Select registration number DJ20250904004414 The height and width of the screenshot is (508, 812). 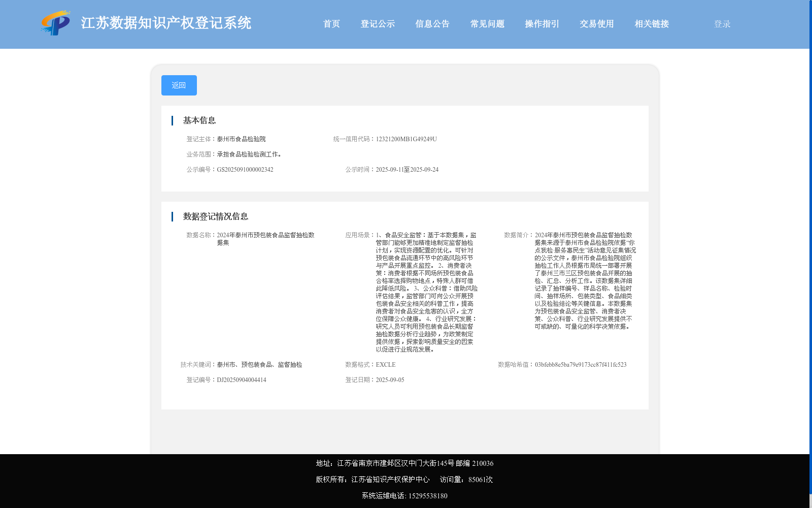tap(242, 380)
